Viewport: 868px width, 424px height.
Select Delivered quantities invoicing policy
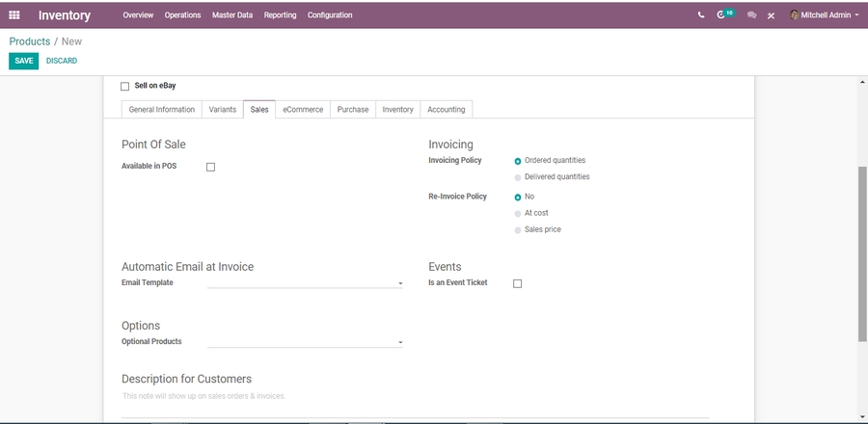518,177
